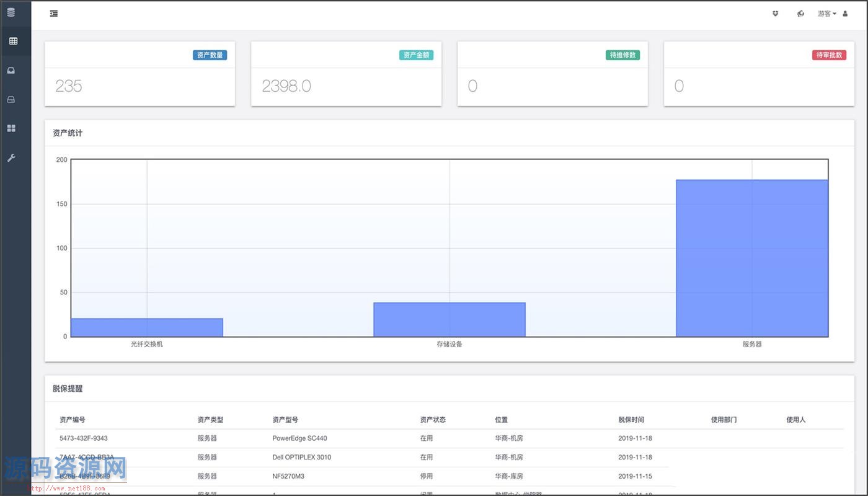Click the 150 y-axis label
868x496 pixels.
pos(61,204)
